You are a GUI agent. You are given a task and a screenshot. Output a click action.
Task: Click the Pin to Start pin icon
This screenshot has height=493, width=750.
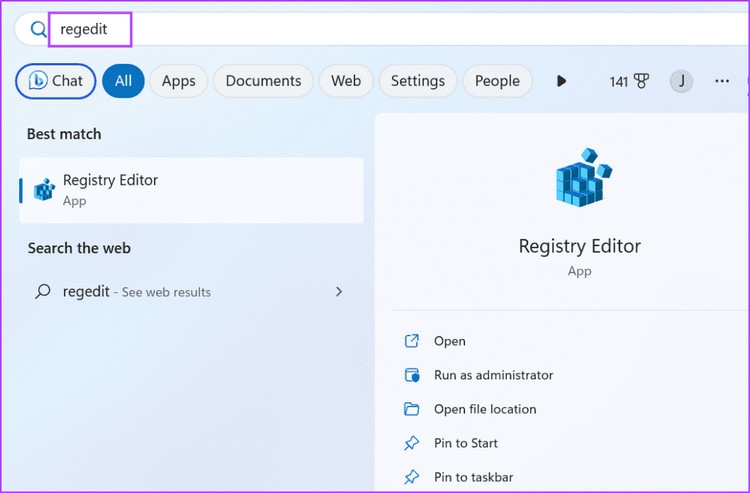tap(411, 443)
